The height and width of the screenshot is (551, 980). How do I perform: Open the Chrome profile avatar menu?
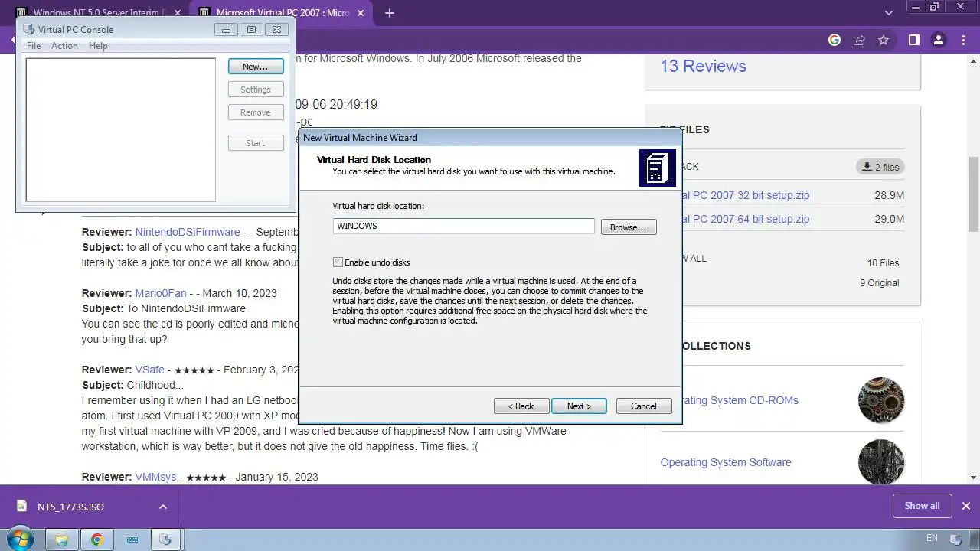[x=939, y=40]
